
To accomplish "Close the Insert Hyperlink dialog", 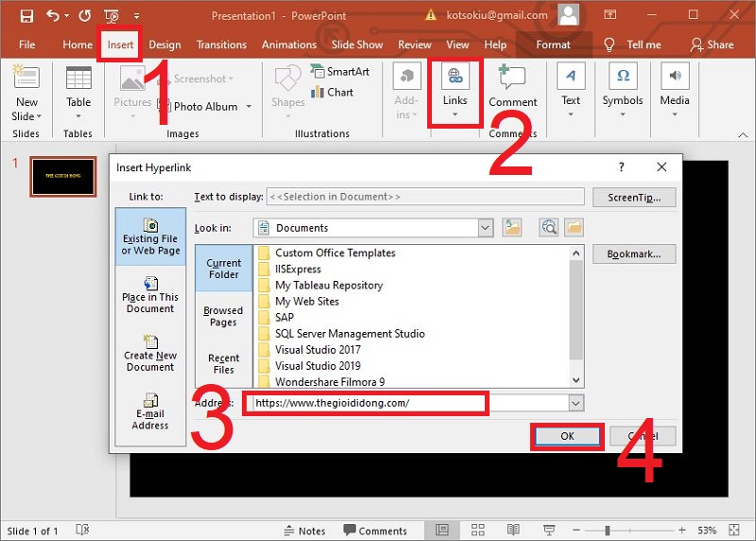I will click(x=661, y=167).
